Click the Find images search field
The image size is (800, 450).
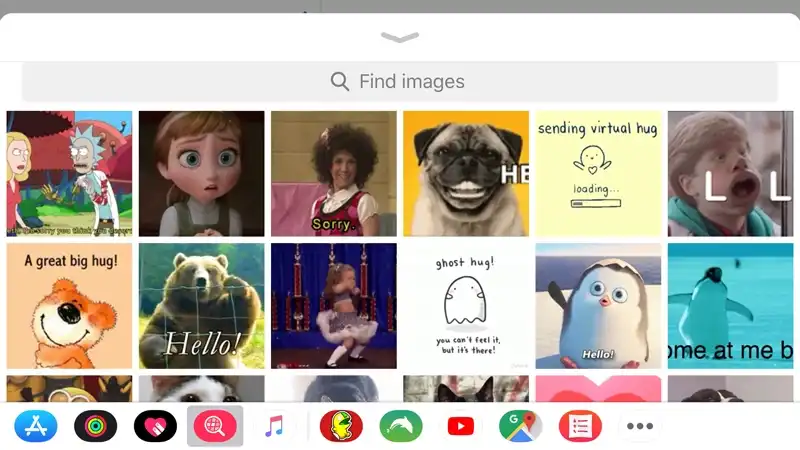pyautogui.click(x=400, y=82)
